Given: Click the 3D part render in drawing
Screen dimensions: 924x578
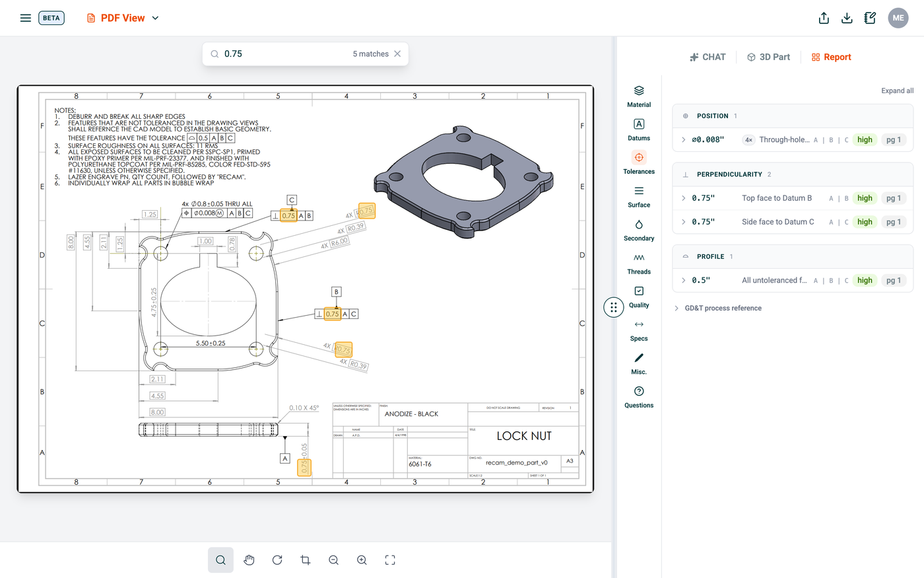Looking at the screenshot, I should (x=464, y=182).
